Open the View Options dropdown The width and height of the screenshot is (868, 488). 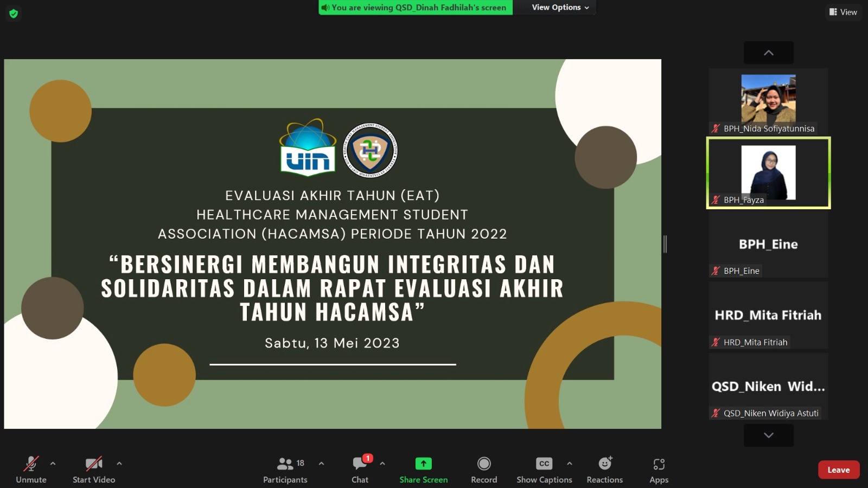point(555,7)
